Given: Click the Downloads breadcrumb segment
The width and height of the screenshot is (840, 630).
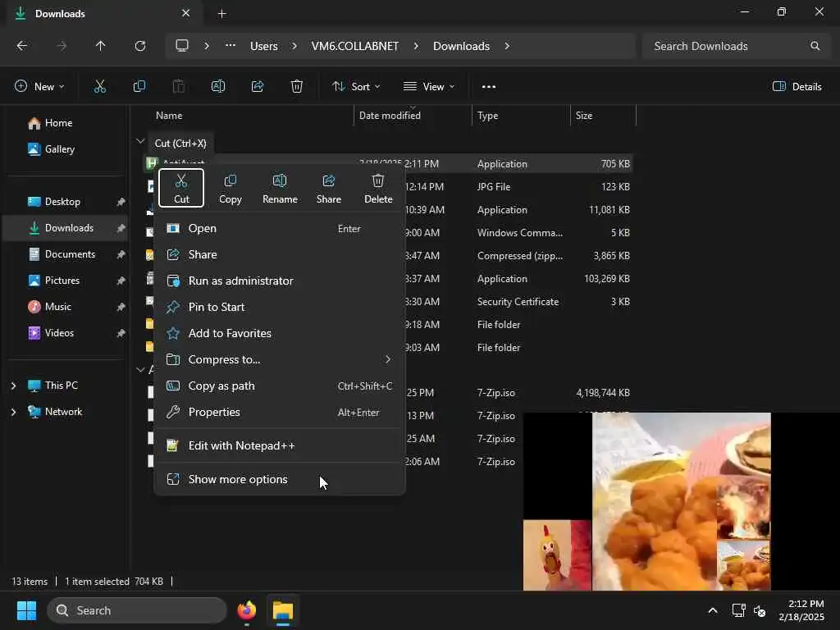Looking at the screenshot, I should [x=461, y=46].
